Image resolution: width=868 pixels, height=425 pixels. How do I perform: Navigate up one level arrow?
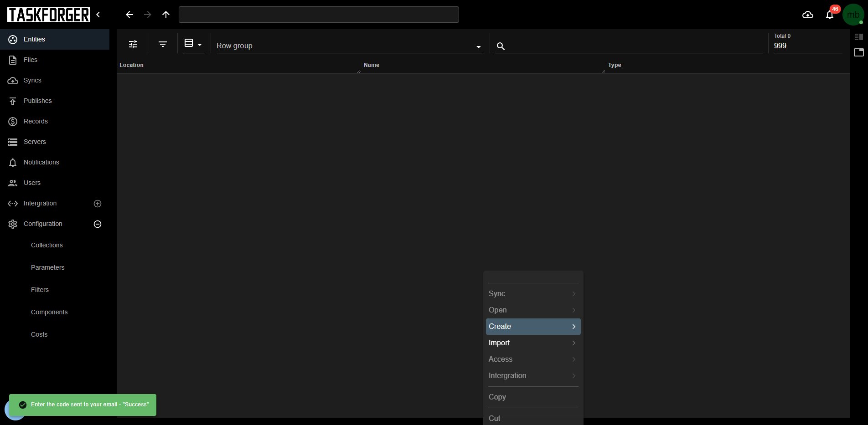166,15
